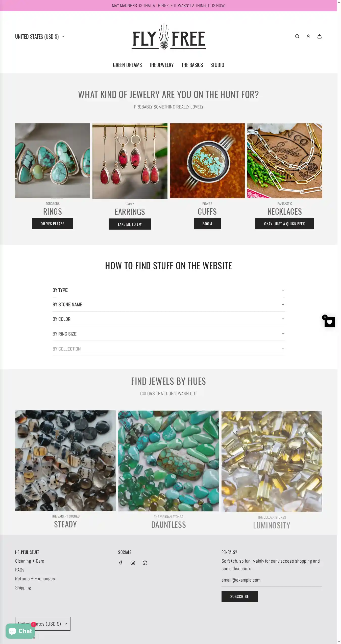
Task: Open the Shopify Chat widget
Action: (20, 631)
